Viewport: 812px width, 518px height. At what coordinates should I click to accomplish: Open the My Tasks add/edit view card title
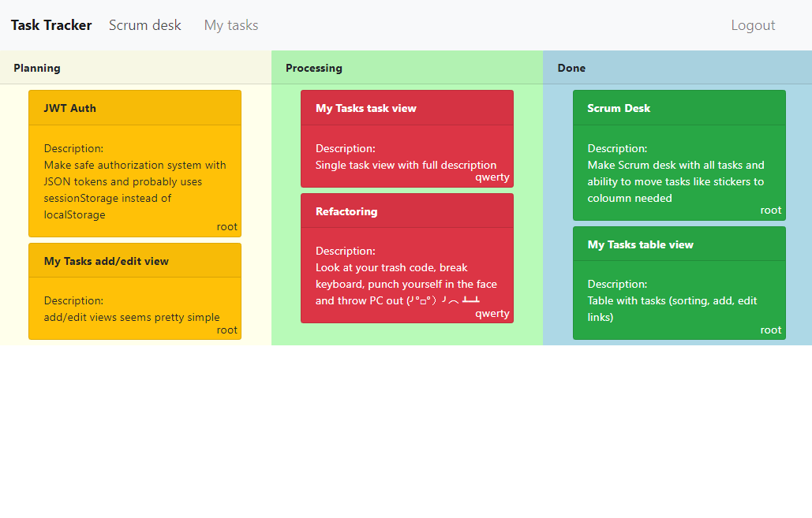pyautogui.click(x=107, y=261)
